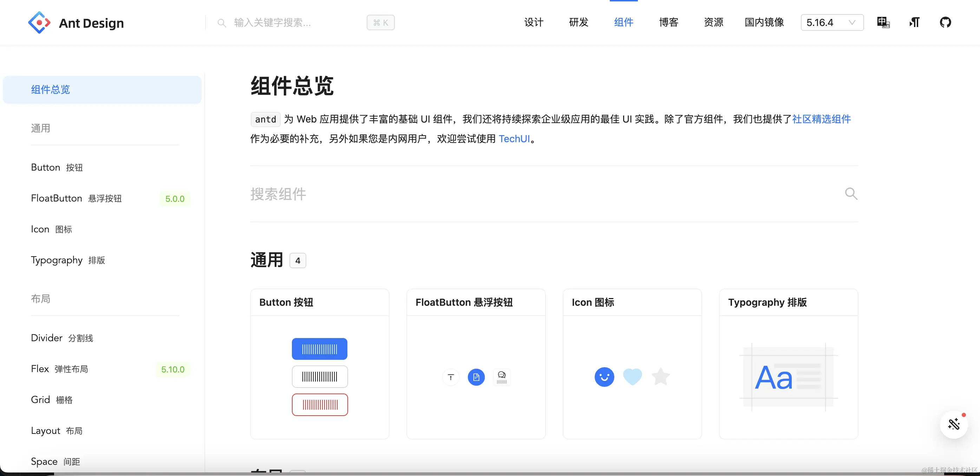Select FloatButton 悬浮按钮 in sidebar
Viewport: 980px width, 476px height.
click(77, 198)
